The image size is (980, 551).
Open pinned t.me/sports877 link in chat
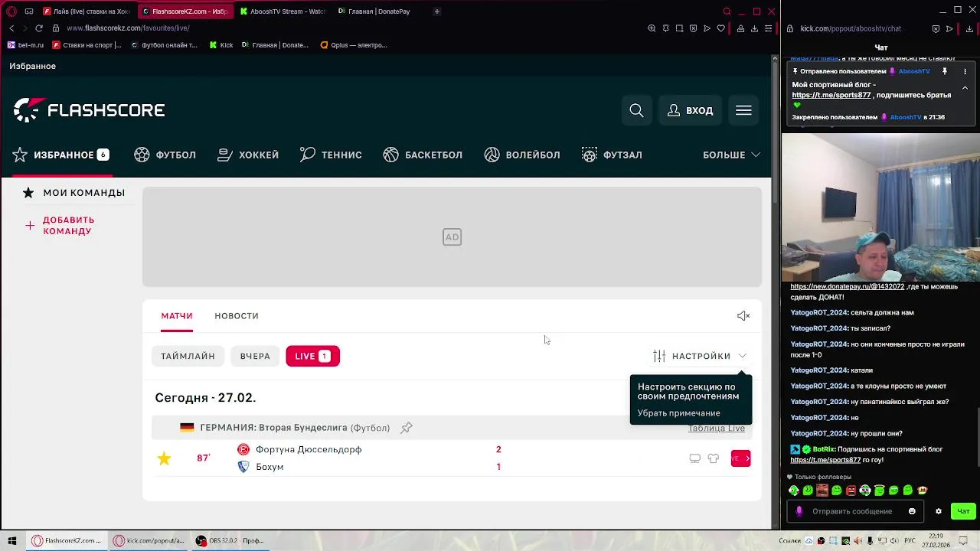coord(831,95)
